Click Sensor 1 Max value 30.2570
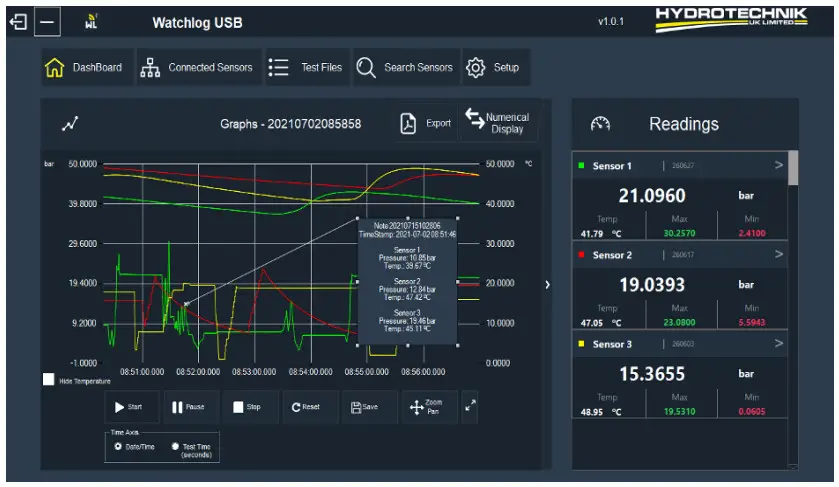The width and height of the screenshot is (839, 487). pos(680,233)
